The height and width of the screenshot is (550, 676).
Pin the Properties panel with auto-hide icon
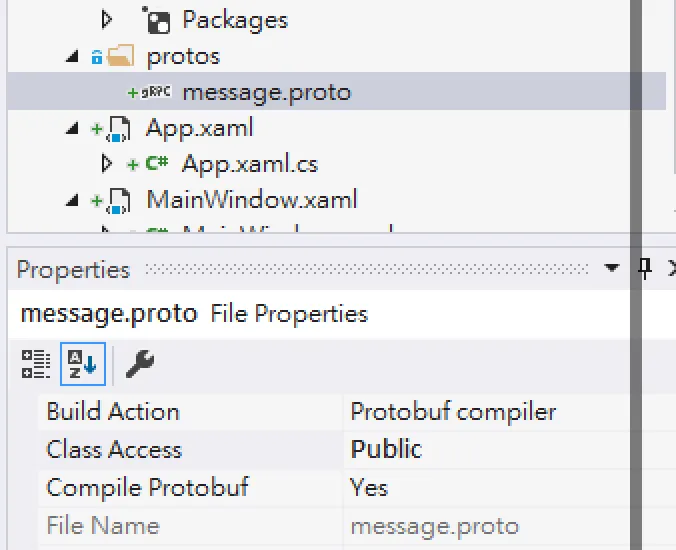[x=645, y=268]
